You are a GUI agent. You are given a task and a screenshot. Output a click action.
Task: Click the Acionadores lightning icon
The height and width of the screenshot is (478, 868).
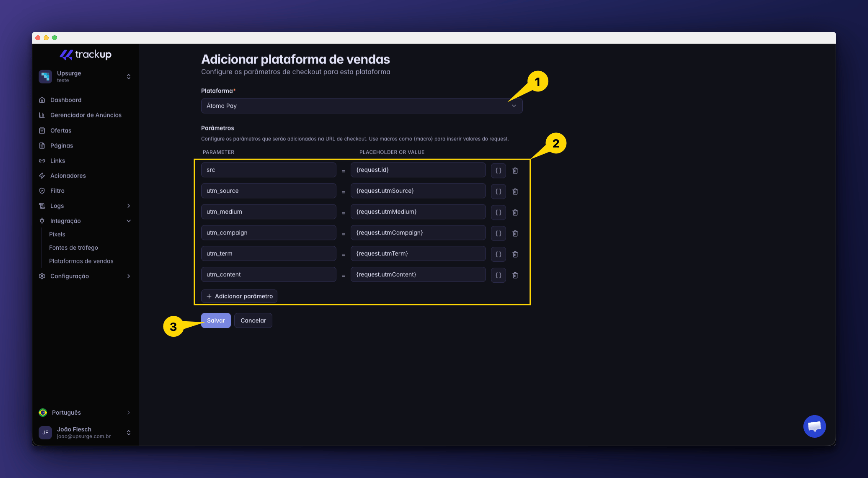[x=42, y=175]
